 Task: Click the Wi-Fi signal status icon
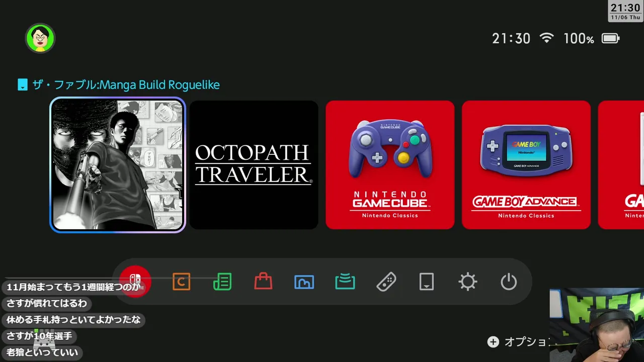[x=546, y=38]
